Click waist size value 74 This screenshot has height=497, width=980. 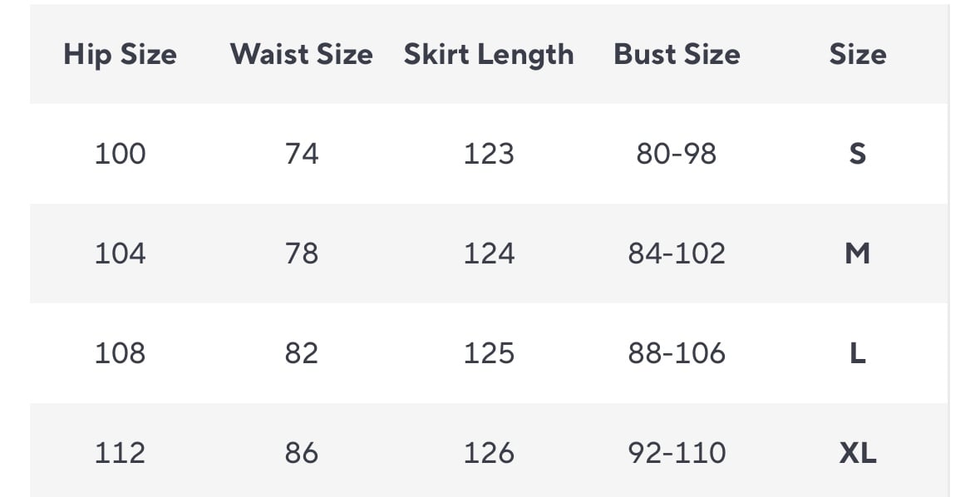301,154
